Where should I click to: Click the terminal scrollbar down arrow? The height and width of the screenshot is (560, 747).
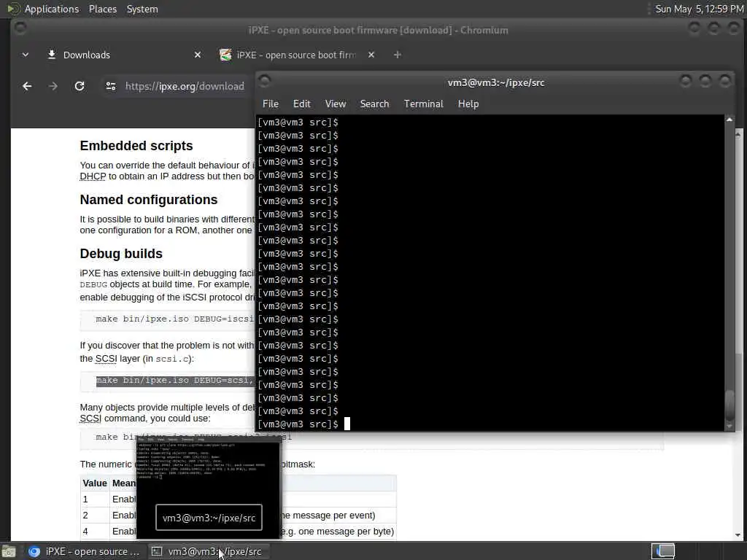point(729,427)
